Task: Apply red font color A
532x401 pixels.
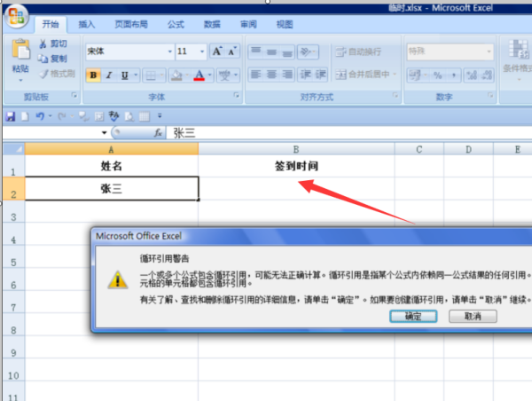Action: tap(199, 75)
